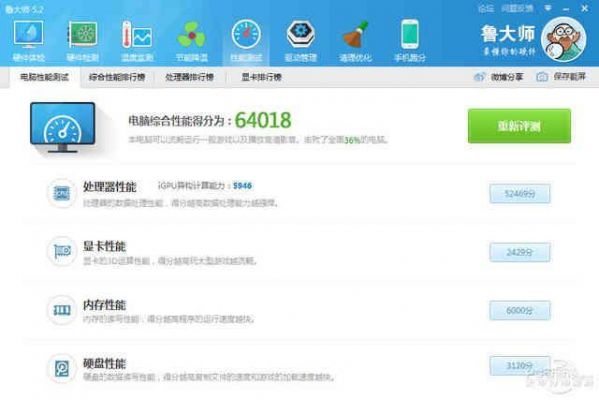
Task: Click the 硬盘性能 heading
Action: click(104, 363)
